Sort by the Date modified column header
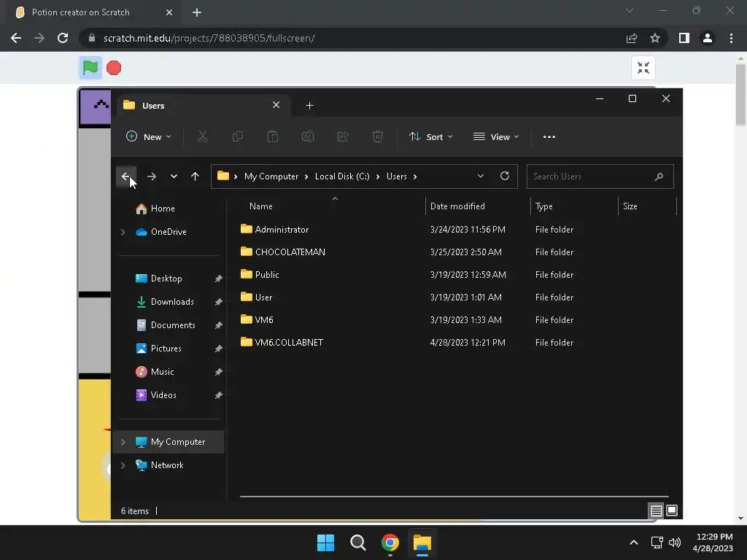The height and width of the screenshot is (560, 747). pos(457,206)
